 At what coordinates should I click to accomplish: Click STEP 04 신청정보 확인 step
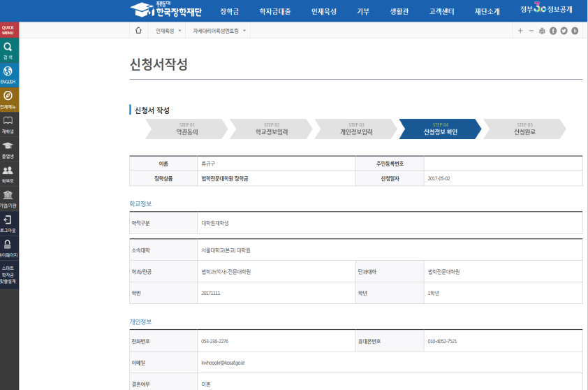(x=440, y=129)
